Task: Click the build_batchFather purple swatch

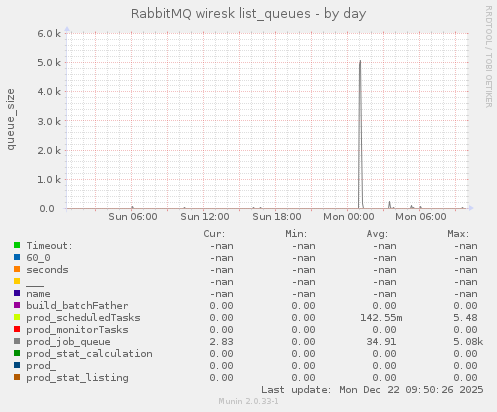Action: click(x=17, y=305)
